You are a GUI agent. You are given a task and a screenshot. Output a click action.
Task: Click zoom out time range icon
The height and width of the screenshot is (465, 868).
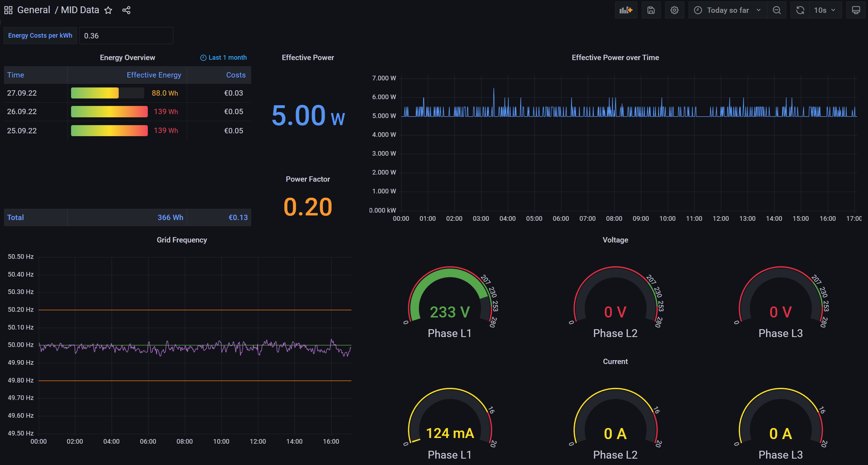click(x=777, y=10)
